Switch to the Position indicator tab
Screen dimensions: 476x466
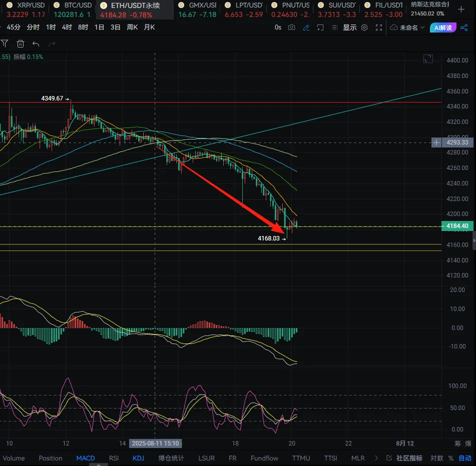[x=51, y=458]
